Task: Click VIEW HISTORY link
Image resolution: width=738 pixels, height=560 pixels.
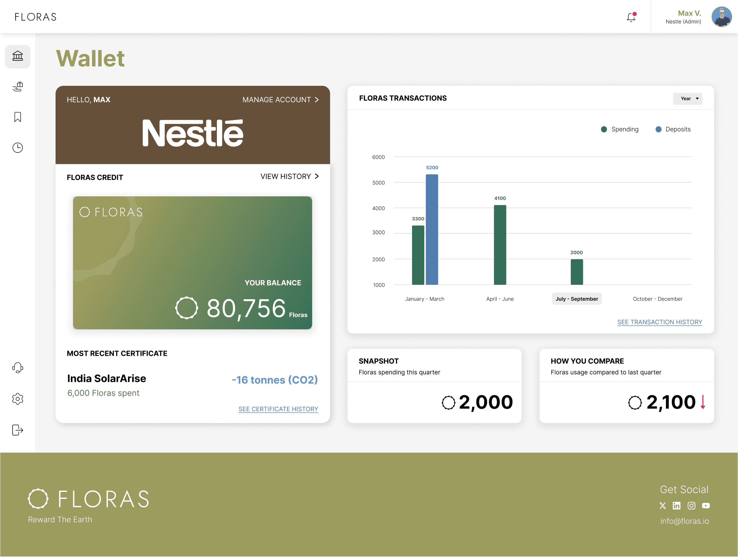Action: (x=290, y=176)
